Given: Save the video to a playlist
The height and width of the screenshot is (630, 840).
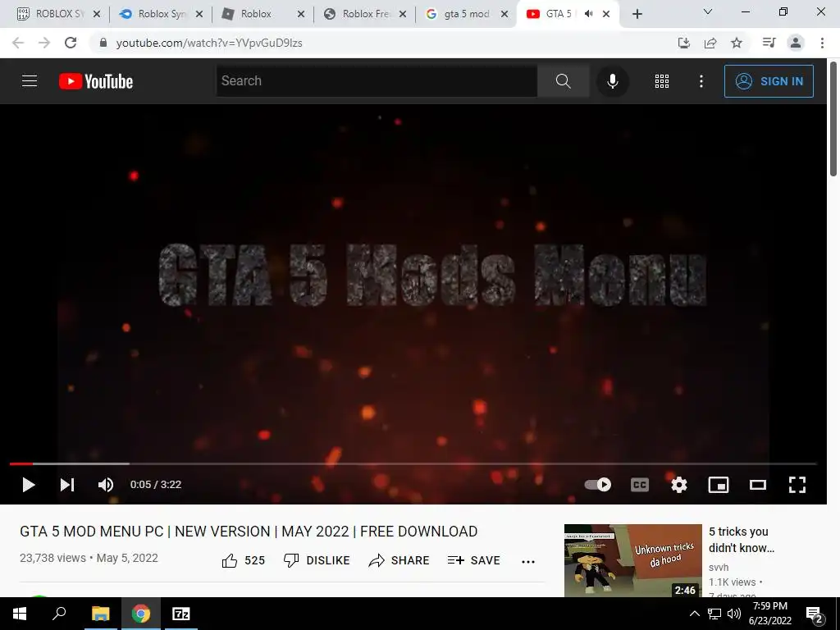Looking at the screenshot, I should click(473, 560).
